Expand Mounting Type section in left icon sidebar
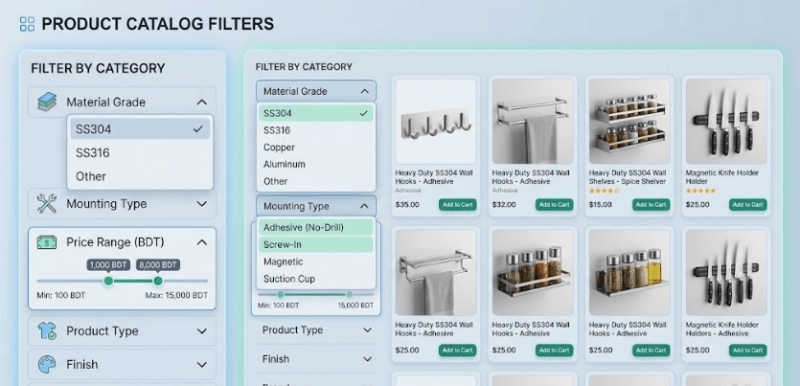The height and width of the screenshot is (386, 800). [202, 204]
